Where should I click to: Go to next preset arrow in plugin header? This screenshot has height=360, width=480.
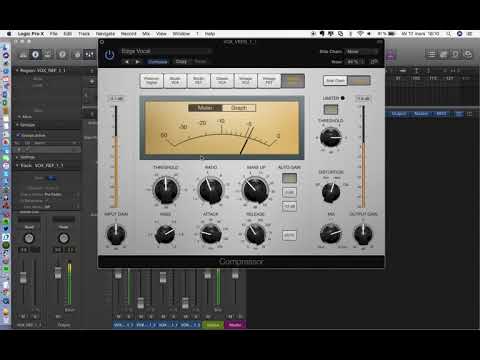pyautogui.click(x=137, y=62)
